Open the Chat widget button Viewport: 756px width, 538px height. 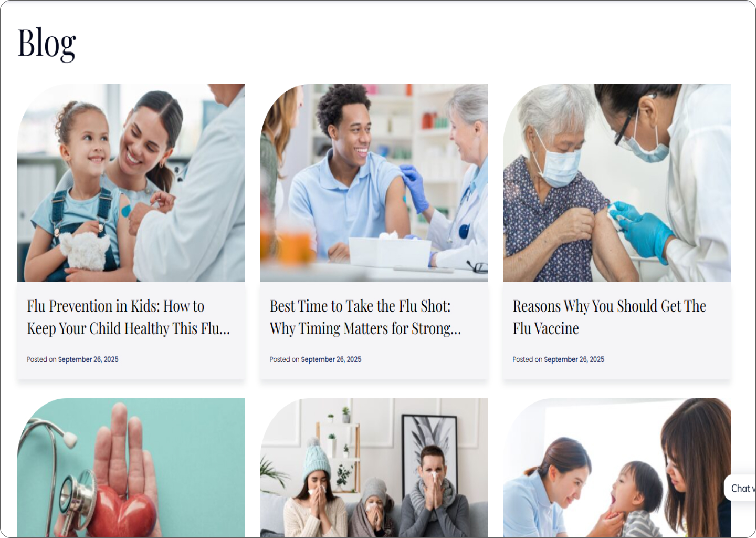(741, 488)
